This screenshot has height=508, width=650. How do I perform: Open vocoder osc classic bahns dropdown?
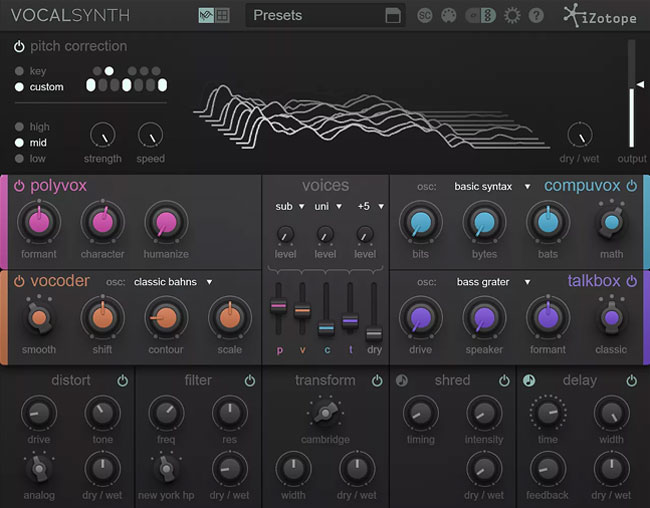pos(173,282)
